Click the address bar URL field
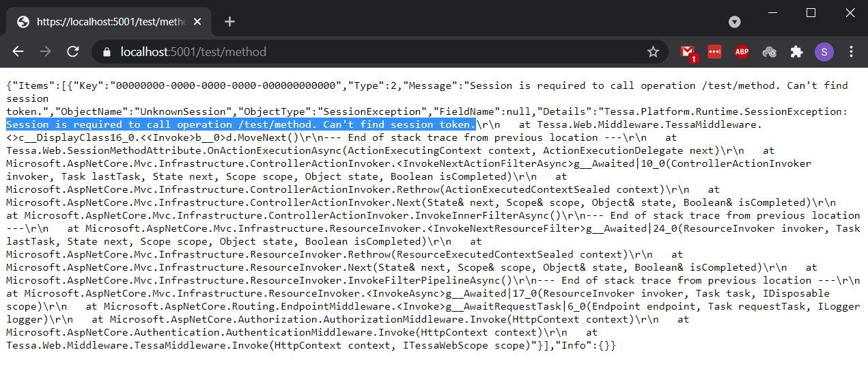The height and width of the screenshot is (365, 868). pos(341,52)
